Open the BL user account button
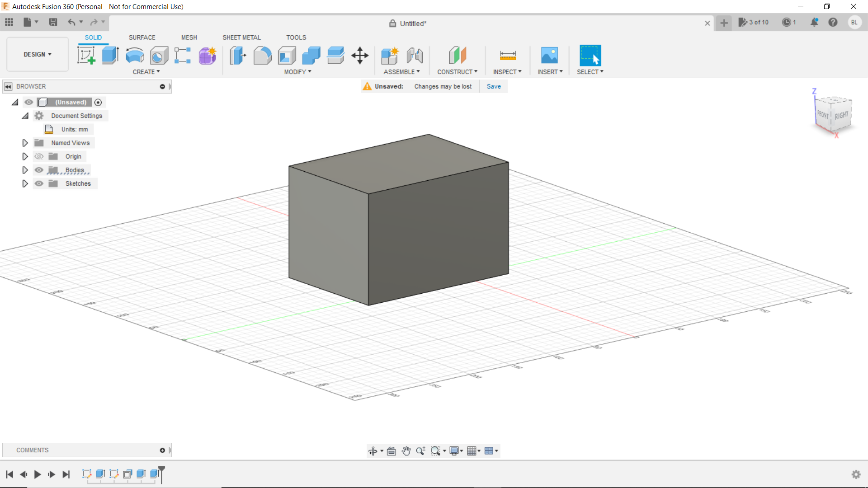The width and height of the screenshot is (868, 488). pos(854,22)
